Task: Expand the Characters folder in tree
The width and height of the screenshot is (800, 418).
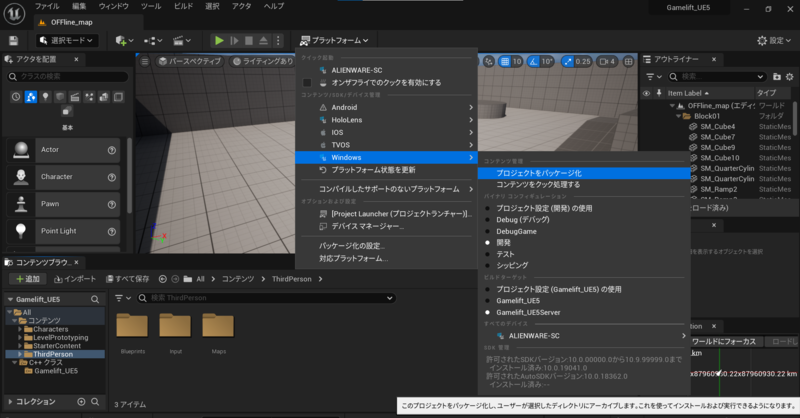Action: (20, 329)
